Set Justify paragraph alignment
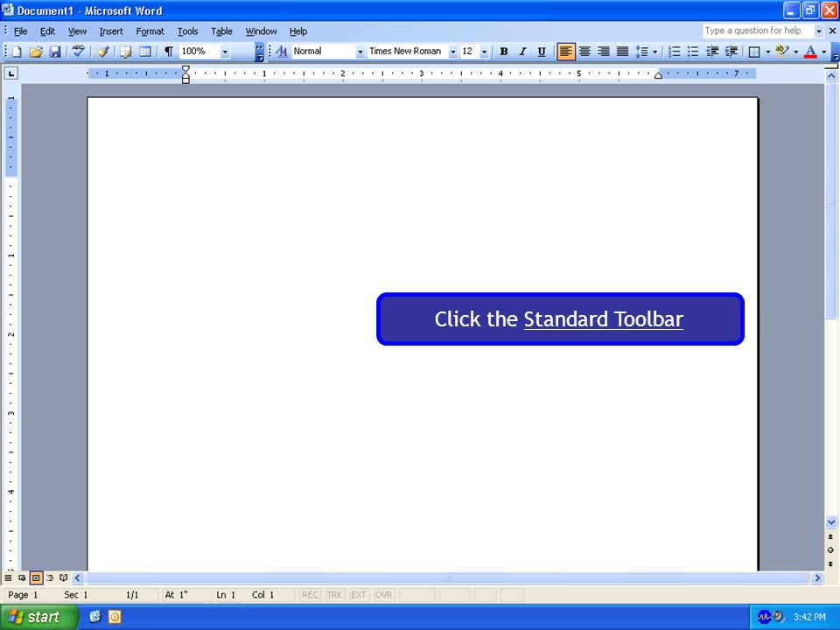Screen dimensions: 840x630 [622, 52]
